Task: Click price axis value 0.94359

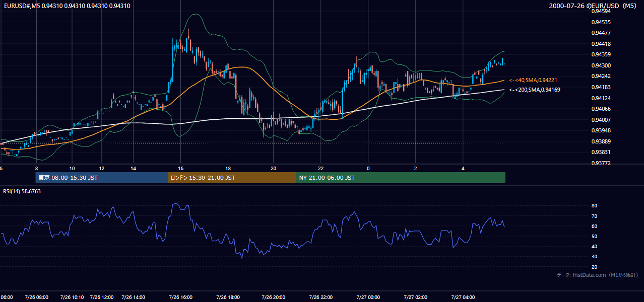Action: point(601,54)
